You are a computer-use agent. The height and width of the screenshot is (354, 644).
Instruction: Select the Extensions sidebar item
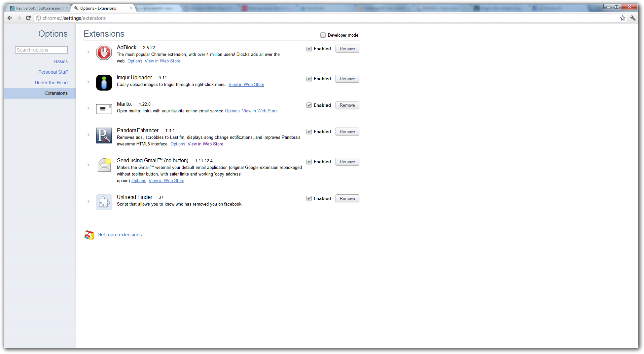point(40,93)
